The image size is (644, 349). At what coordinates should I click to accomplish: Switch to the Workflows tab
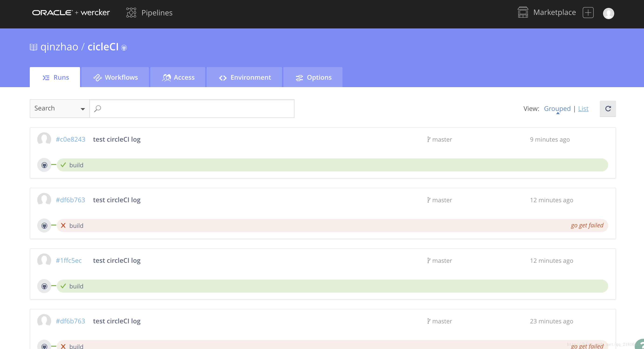(x=115, y=77)
